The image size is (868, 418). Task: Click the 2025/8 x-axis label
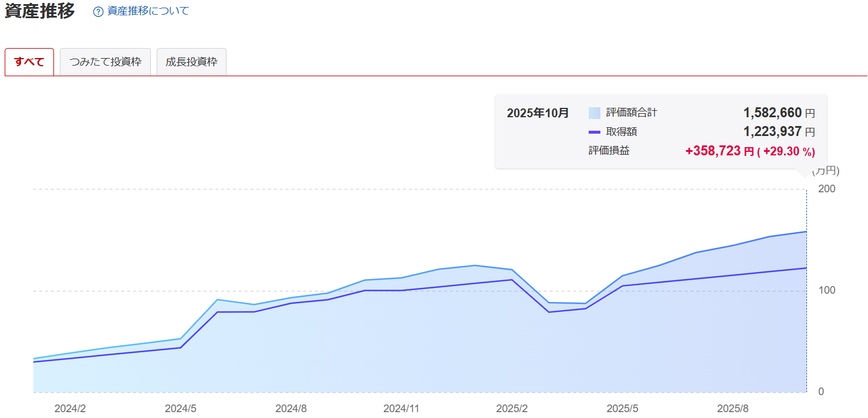coord(732,408)
